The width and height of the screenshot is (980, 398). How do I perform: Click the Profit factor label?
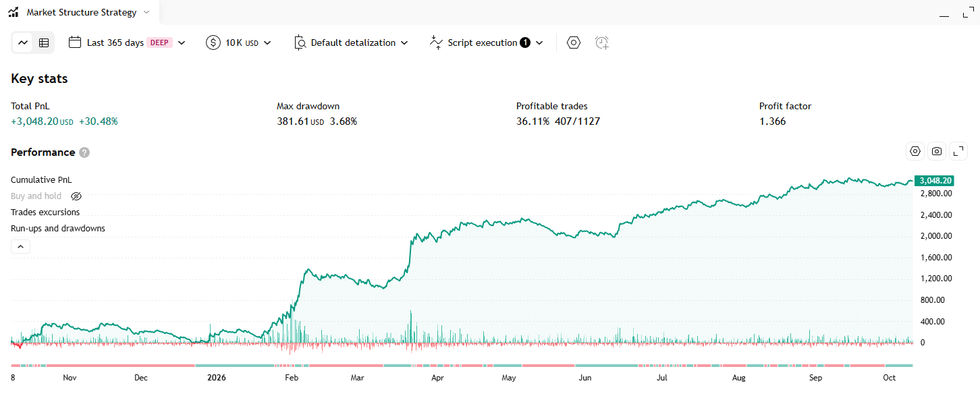point(786,106)
